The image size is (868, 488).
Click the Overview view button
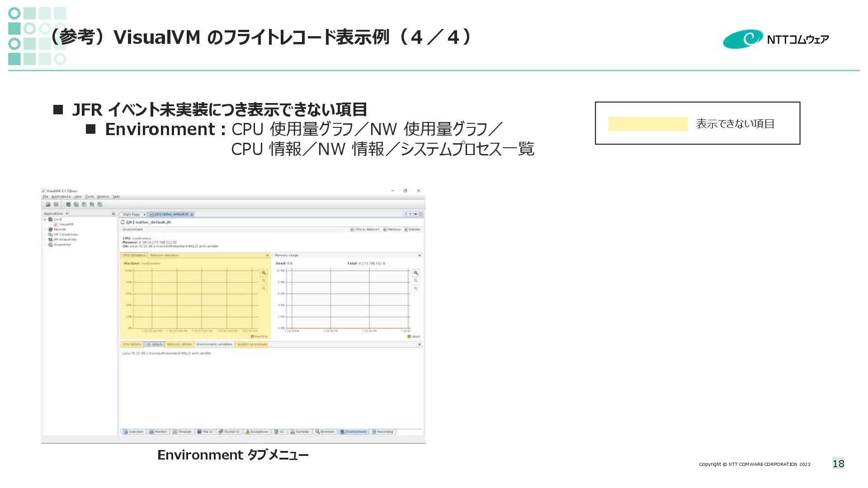133,432
